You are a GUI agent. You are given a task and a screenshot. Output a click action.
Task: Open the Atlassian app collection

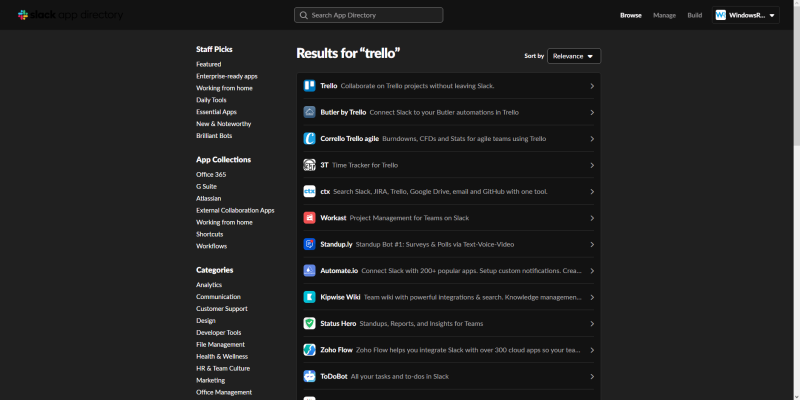pyautogui.click(x=211, y=198)
